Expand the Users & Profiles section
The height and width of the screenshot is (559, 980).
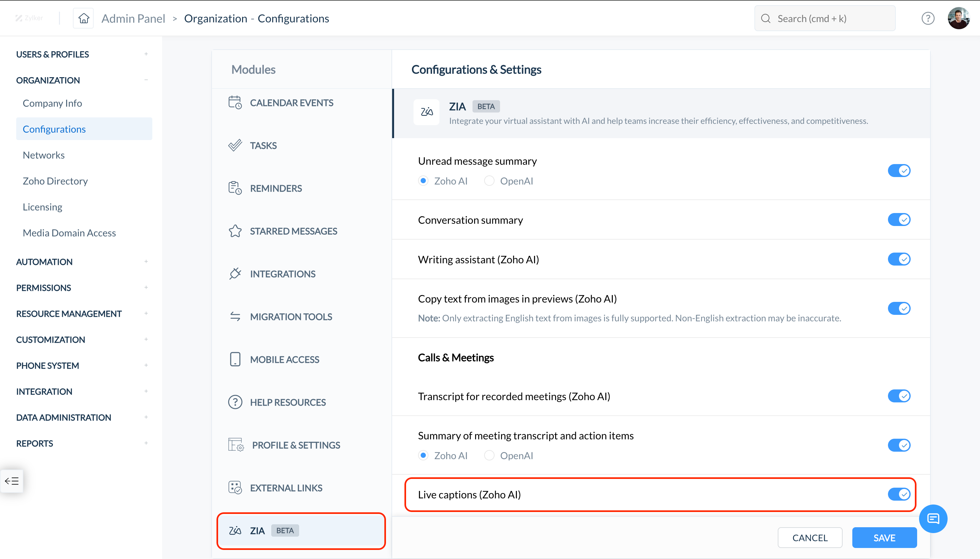[146, 54]
